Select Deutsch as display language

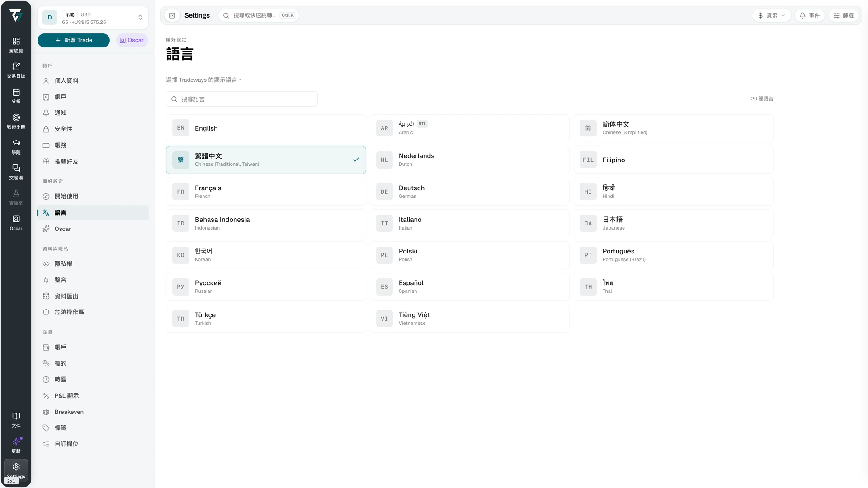[469, 192]
